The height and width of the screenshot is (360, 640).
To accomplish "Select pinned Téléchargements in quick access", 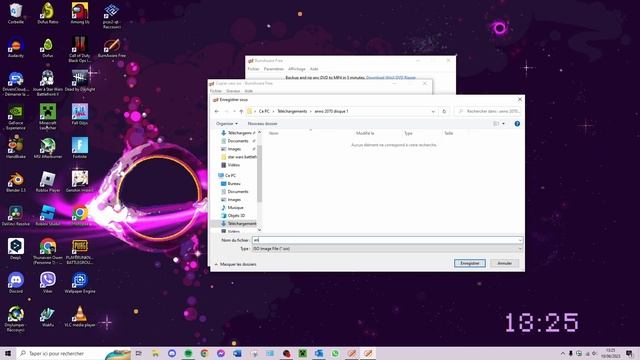I will tap(238, 133).
